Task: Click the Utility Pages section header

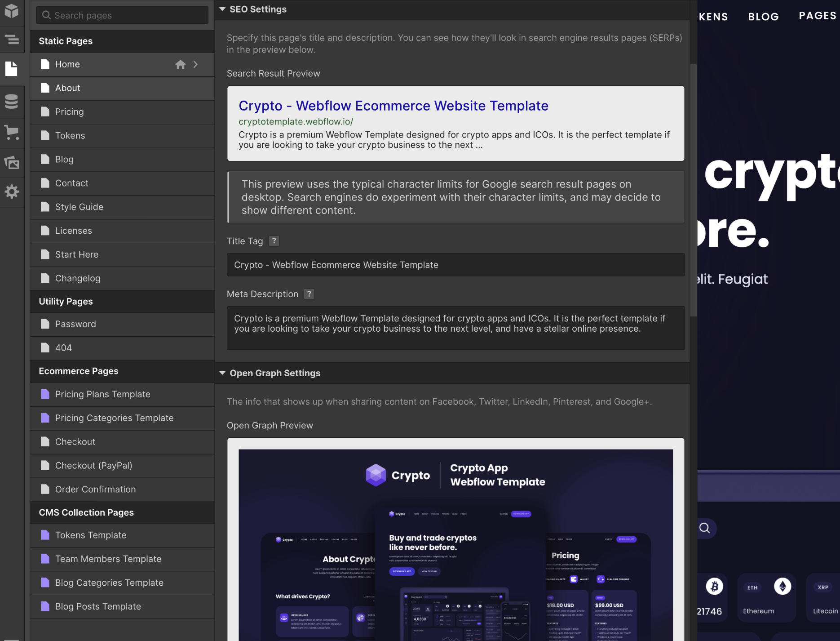Action: pyautogui.click(x=122, y=302)
